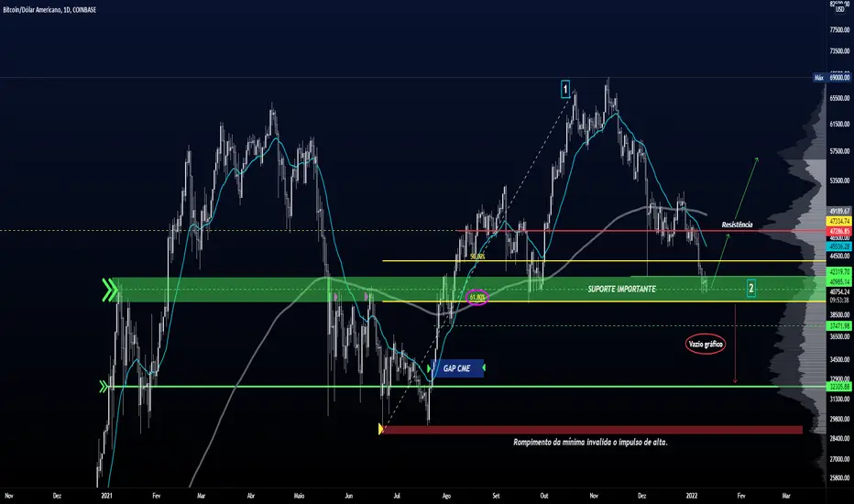
Task: Click the Out label on time axis
Action: [x=544, y=496]
